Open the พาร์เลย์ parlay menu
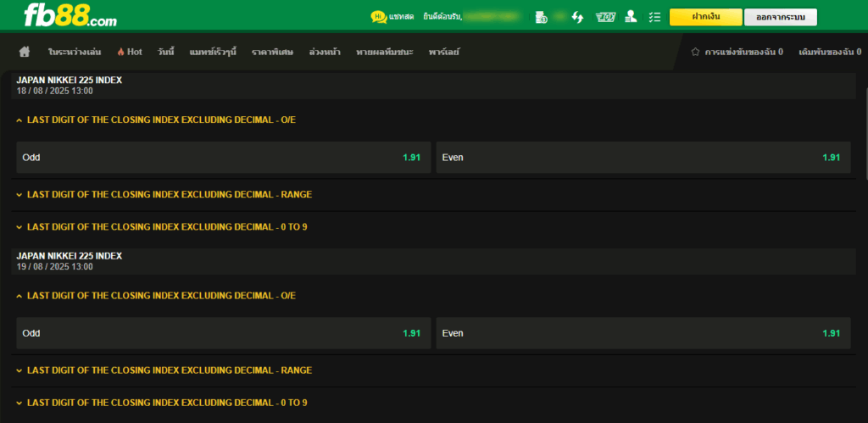 pyautogui.click(x=444, y=52)
